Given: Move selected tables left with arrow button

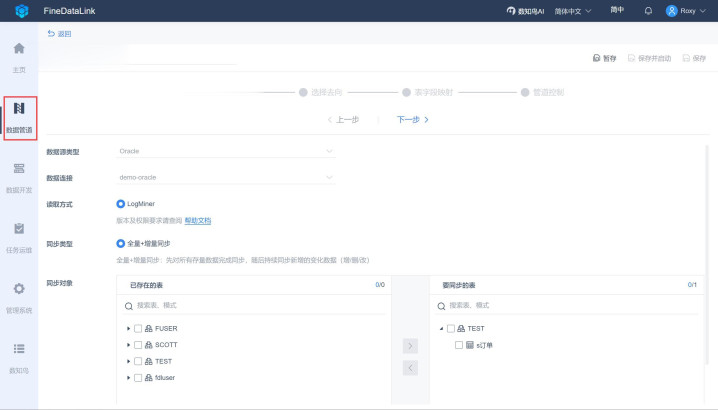Looking at the screenshot, I should [410, 368].
